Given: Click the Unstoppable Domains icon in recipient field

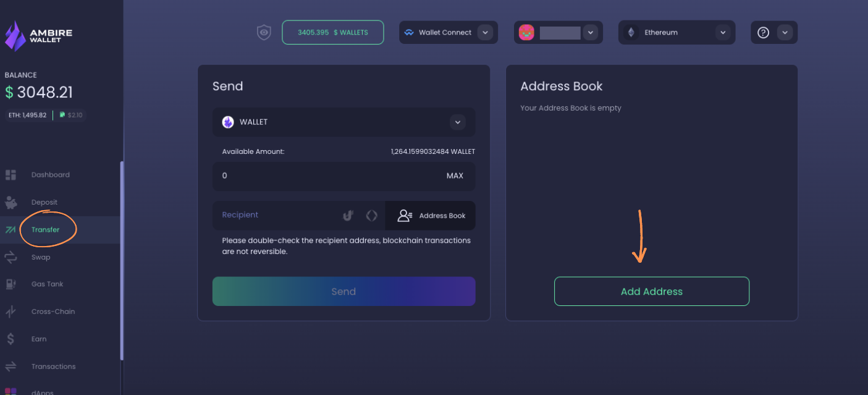Looking at the screenshot, I should [x=348, y=215].
